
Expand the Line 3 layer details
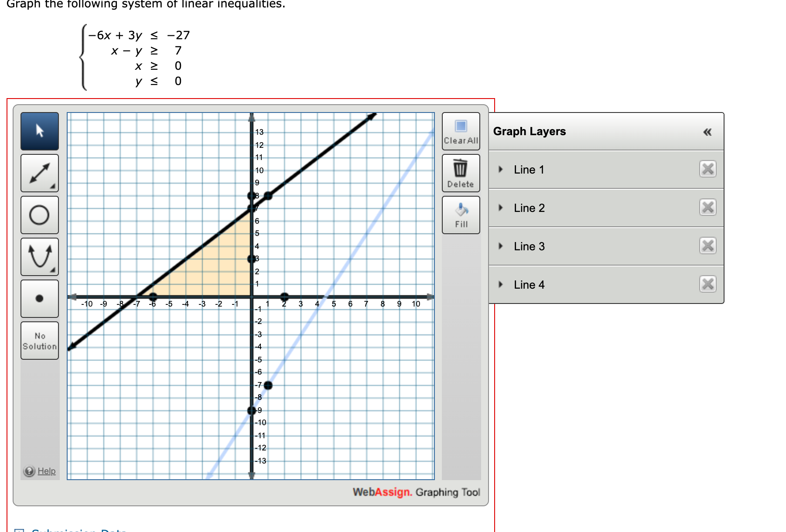pyautogui.click(x=500, y=246)
